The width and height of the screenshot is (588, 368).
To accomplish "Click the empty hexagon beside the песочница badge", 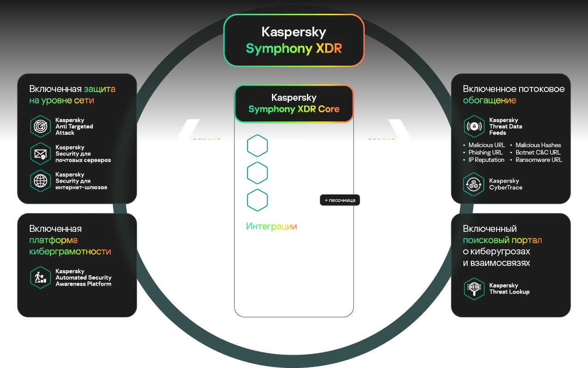I will (x=257, y=200).
